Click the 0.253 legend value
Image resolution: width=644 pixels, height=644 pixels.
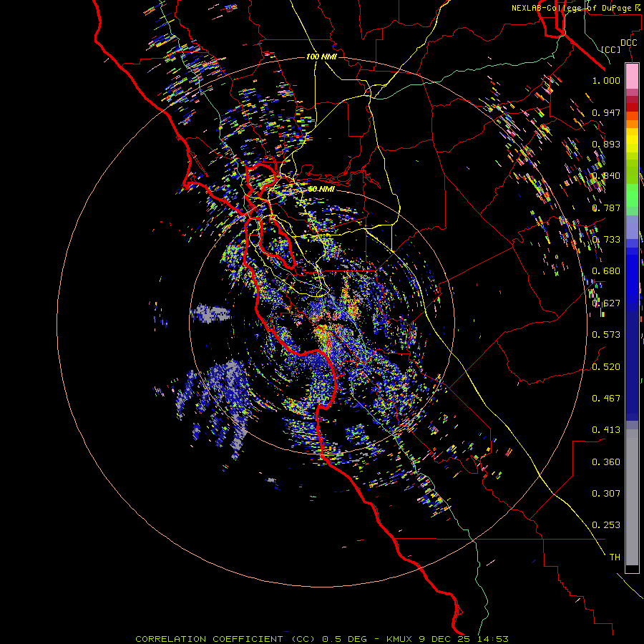pyautogui.click(x=606, y=525)
